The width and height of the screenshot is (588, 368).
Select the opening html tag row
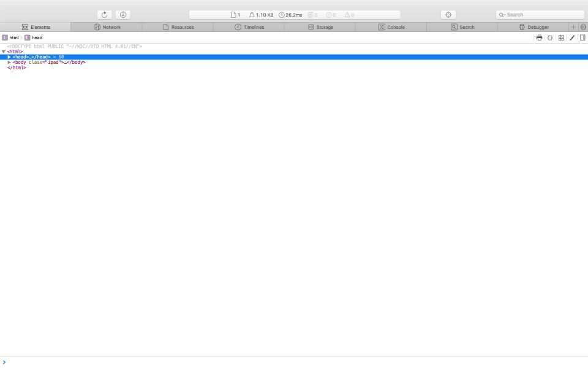pyautogui.click(x=294, y=52)
